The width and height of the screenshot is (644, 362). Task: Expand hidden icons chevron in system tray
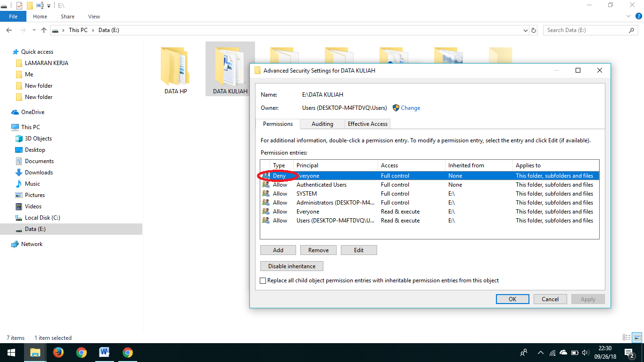(540, 352)
